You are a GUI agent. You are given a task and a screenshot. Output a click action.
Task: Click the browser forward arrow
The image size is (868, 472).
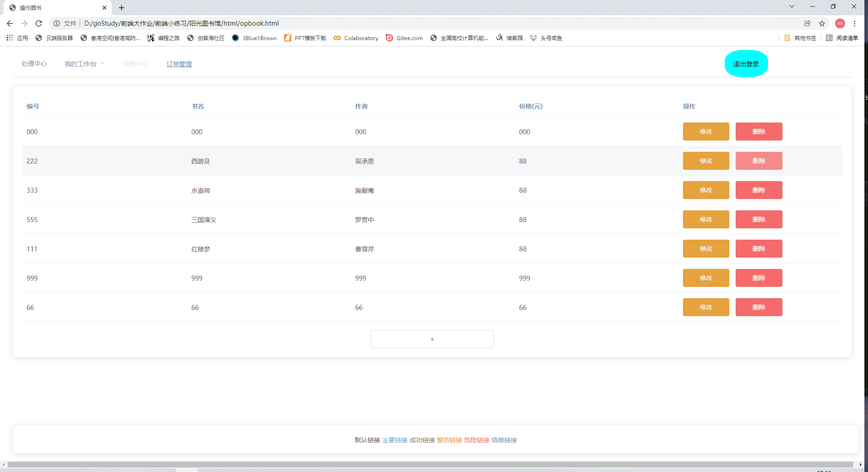pyautogui.click(x=24, y=23)
